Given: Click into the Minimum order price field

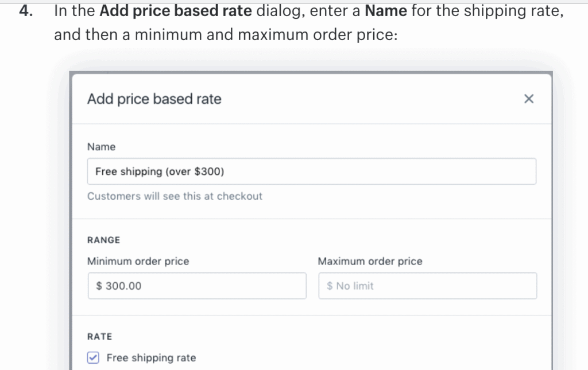Looking at the screenshot, I should click(197, 286).
